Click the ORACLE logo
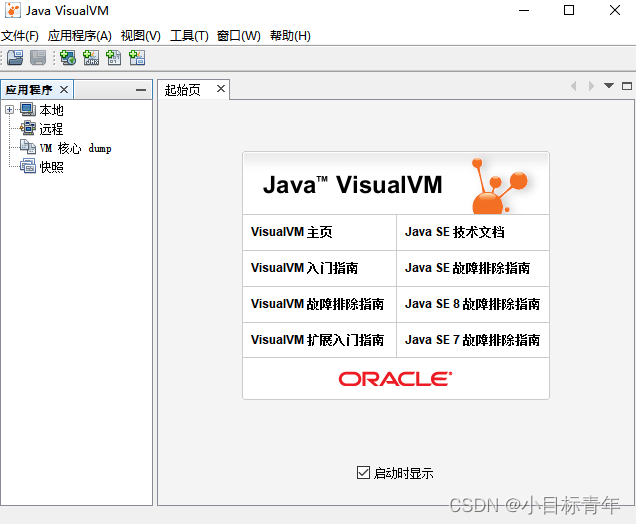 (395, 379)
